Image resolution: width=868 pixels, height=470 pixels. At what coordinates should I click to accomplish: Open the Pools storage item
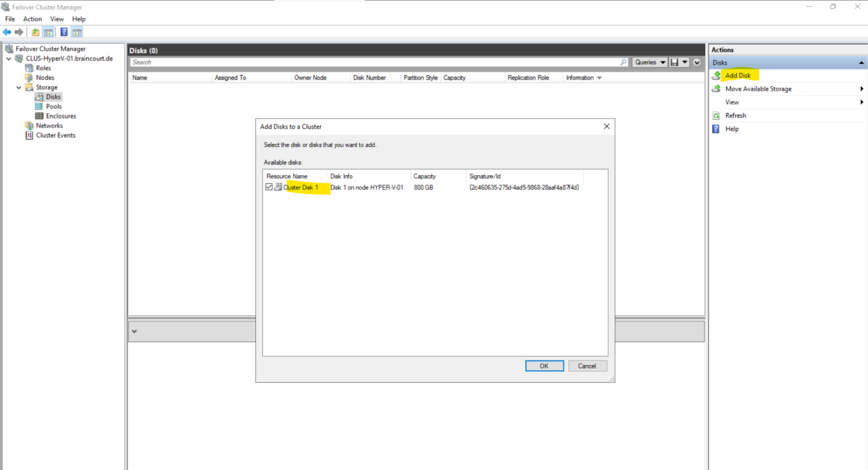(x=53, y=106)
